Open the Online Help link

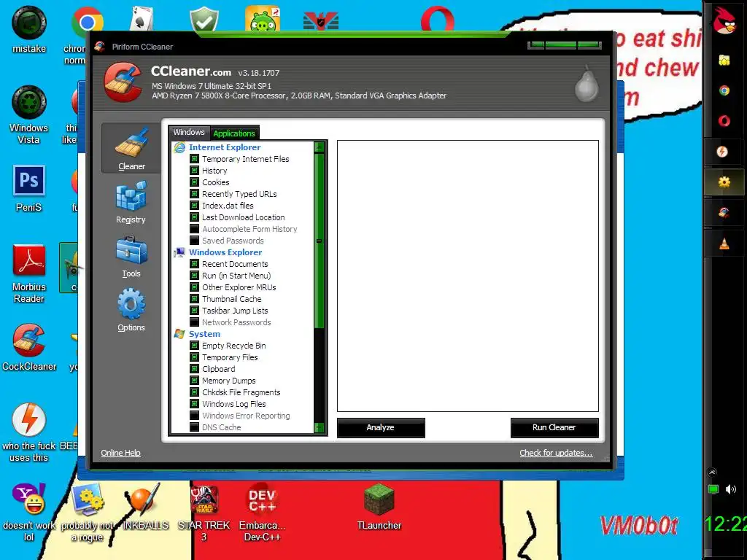click(120, 453)
